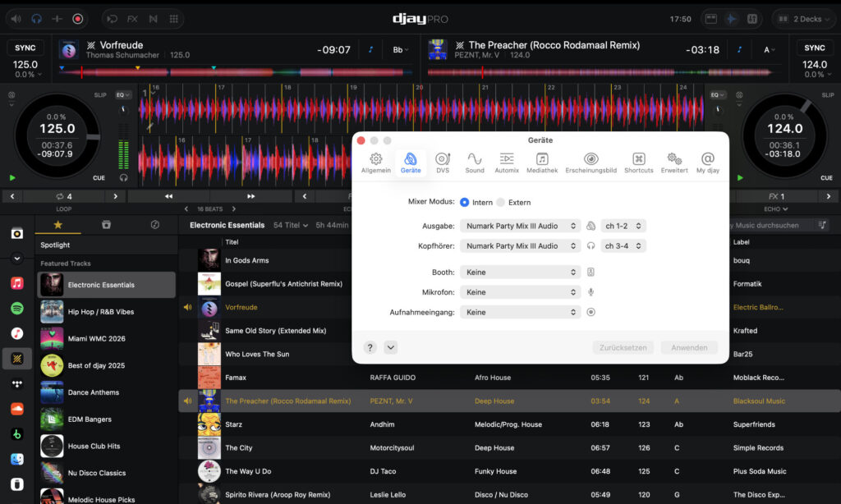The width and height of the screenshot is (841, 504).
Task: Open the Beatsource icon in sidebar
Action: 17,433
